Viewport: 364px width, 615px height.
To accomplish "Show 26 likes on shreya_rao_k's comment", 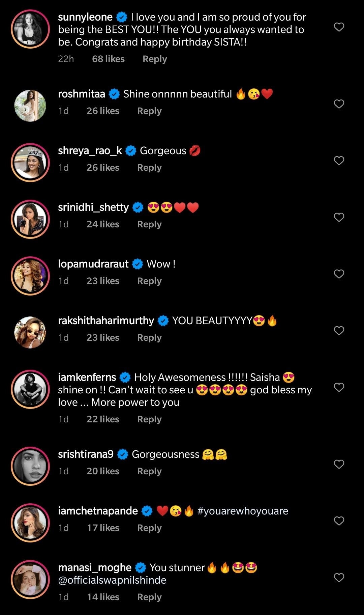I will pos(103,168).
